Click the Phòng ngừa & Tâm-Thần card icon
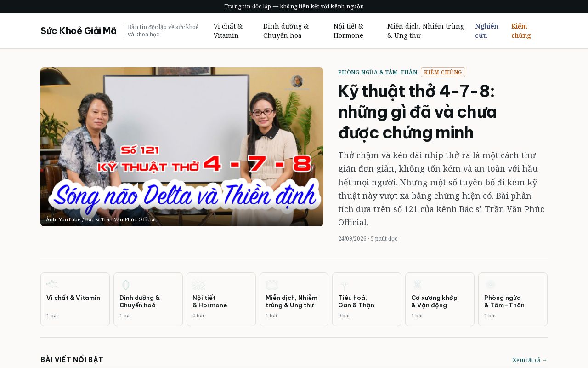The height and width of the screenshot is (368, 588). (490, 285)
